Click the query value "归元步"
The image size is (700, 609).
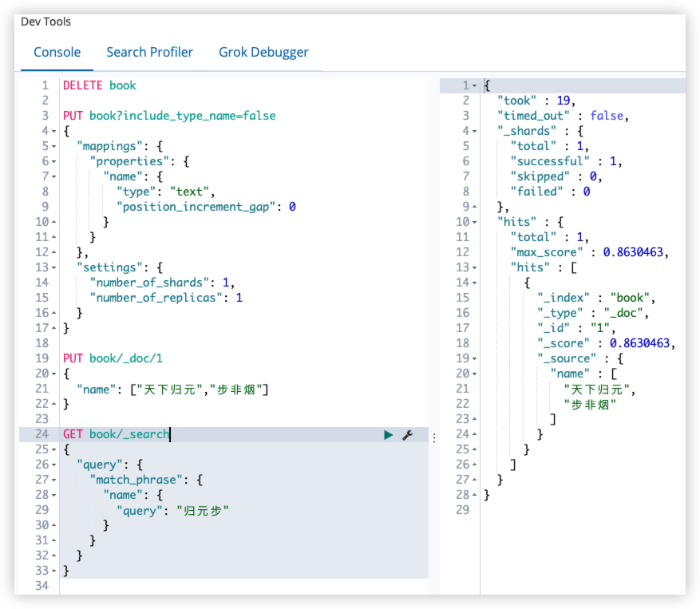click(203, 510)
